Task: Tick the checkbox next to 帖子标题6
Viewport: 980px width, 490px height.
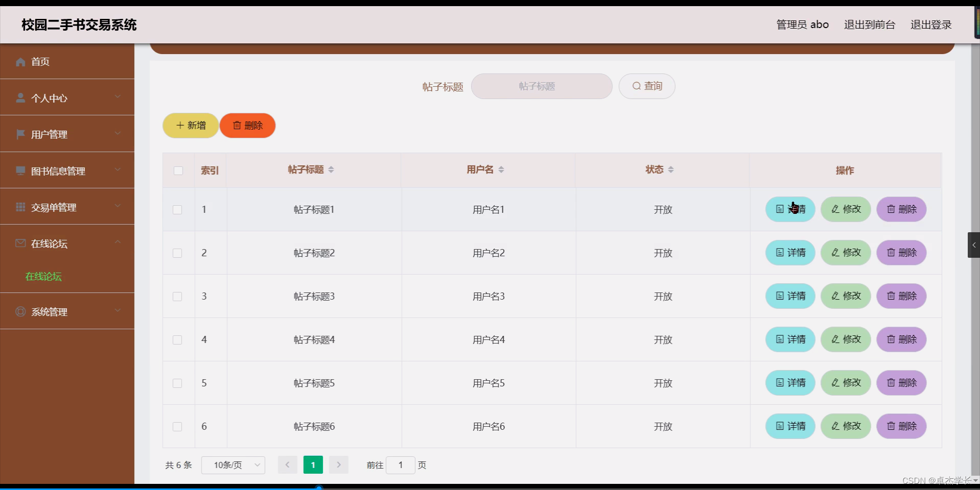Action: coord(177,427)
